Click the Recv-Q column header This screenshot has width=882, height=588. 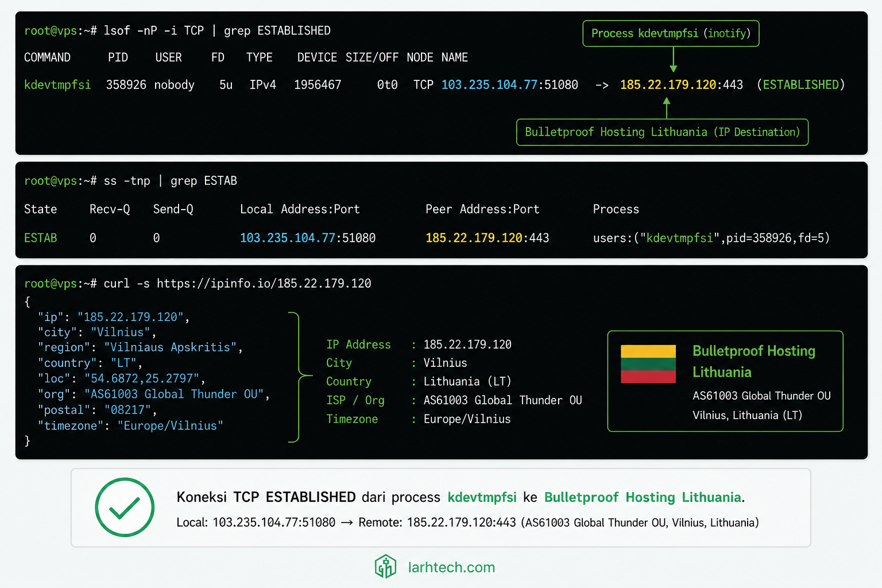tap(110, 209)
